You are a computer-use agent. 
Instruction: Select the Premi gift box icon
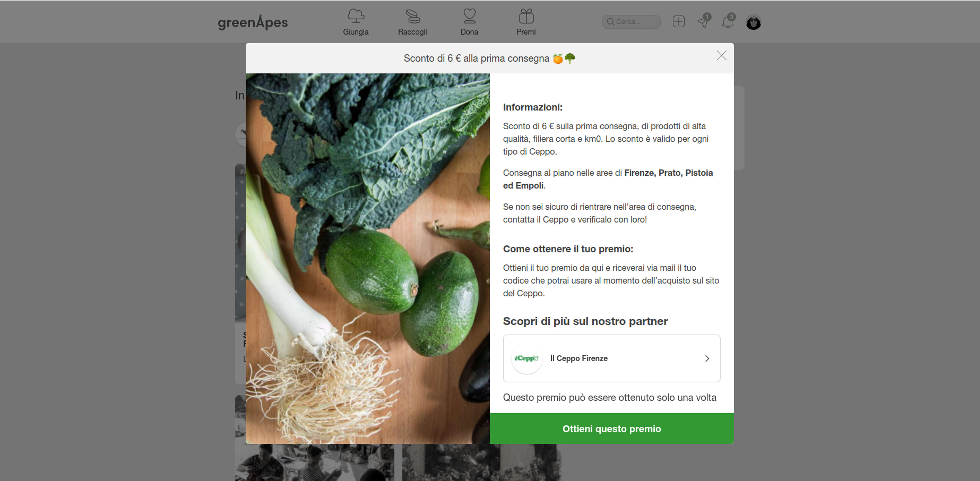pyautogui.click(x=526, y=16)
